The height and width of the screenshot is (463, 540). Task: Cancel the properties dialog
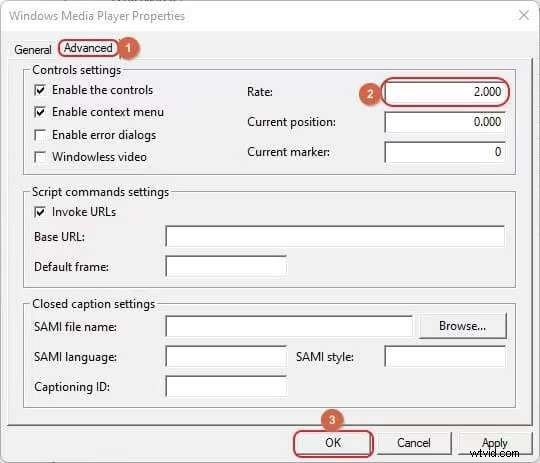point(414,443)
